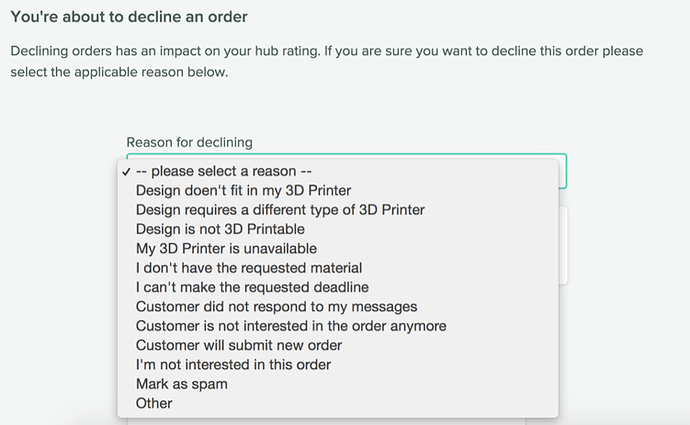Select 'I don't have the requested material'
This screenshot has height=425, width=690.
pyautogui.click(x=248, y=268)
